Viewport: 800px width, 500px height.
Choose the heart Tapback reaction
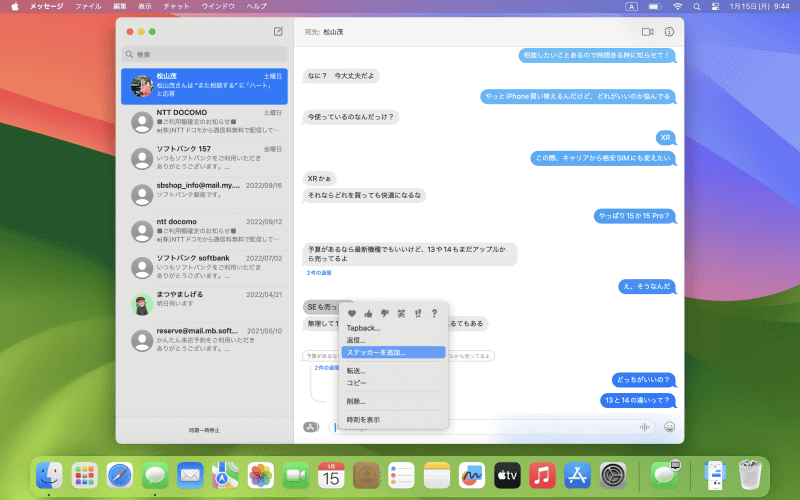tap(352, 313)
